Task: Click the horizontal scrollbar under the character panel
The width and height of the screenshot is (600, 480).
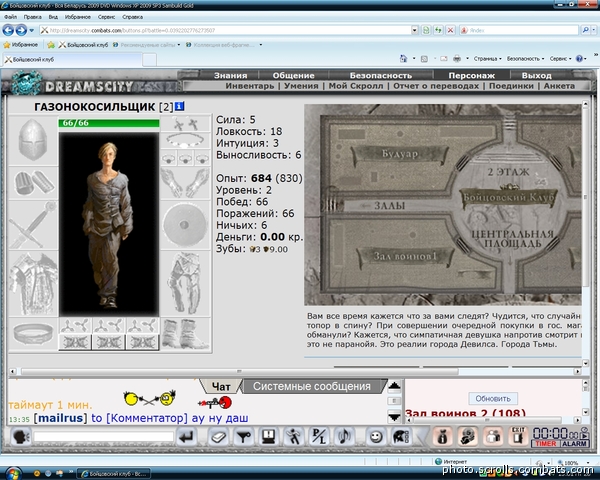Action: point(240,371)
